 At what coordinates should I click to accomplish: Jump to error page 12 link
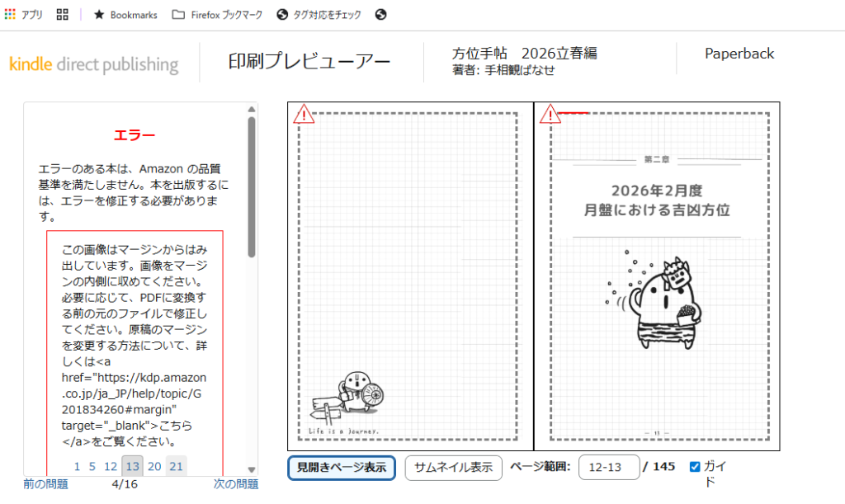111,466
